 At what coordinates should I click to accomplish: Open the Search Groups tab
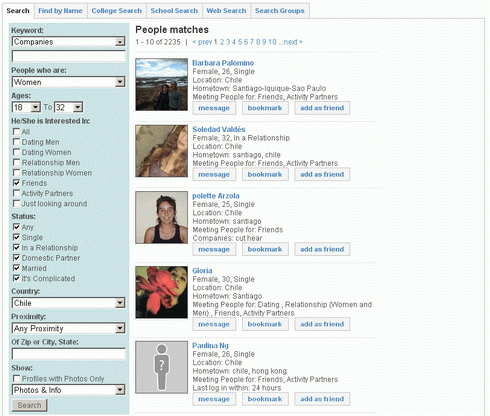coord(280,11)
